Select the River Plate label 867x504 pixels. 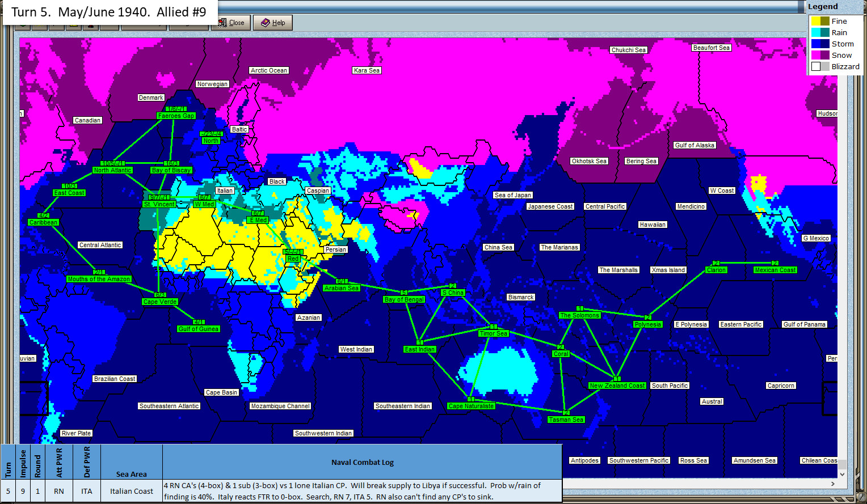tap(77, 433)
